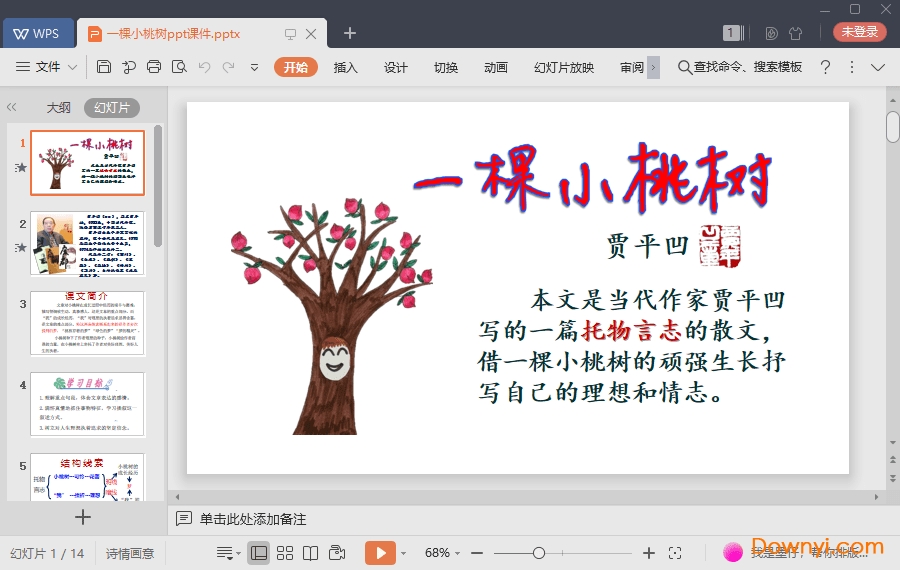Click the animation star icon beside slide 1
This screenshot has height=570, width=900.
click(x=21, y=167)
